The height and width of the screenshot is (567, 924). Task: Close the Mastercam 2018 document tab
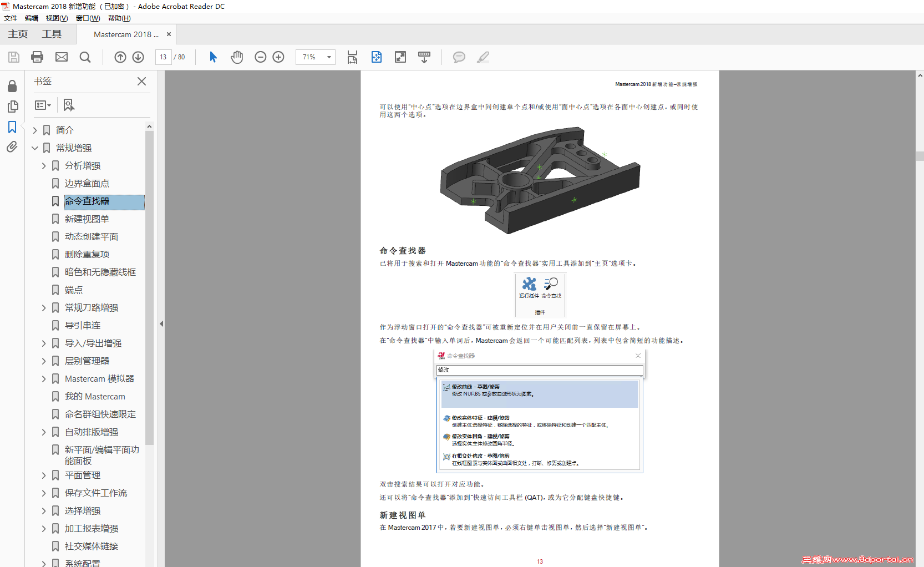pyautogui.click(x=169, y=34)
